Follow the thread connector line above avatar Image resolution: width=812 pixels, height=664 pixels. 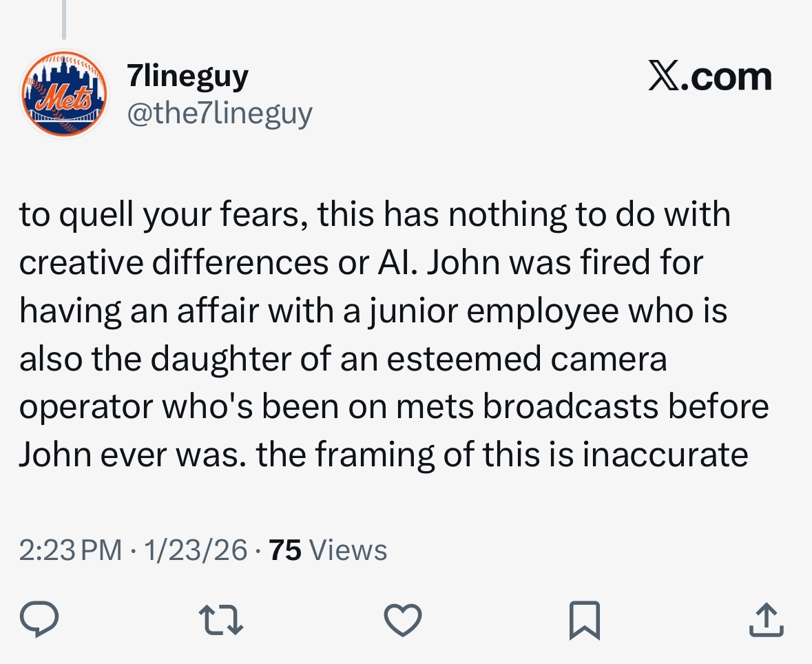tap(63, 19)
